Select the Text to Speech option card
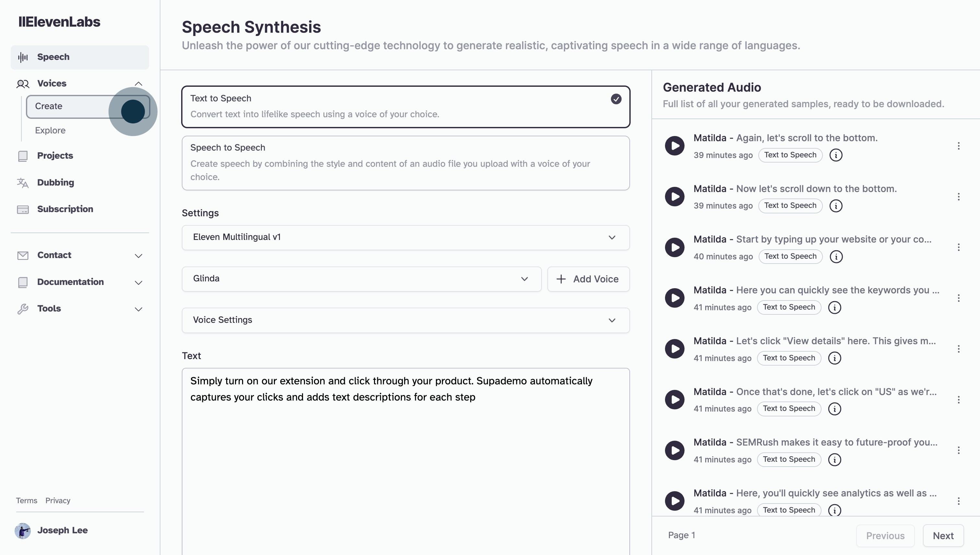The height and width of the screenshot is (555, 980). [x=405, y=107]
